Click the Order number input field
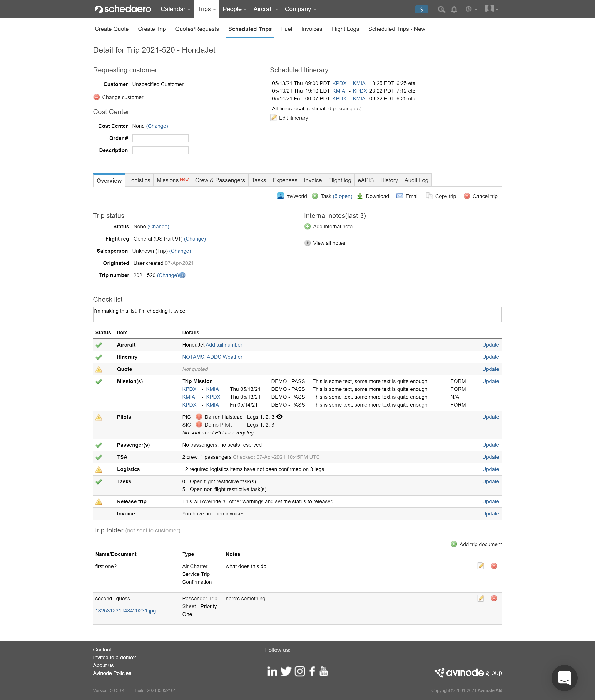 (160, 138)
